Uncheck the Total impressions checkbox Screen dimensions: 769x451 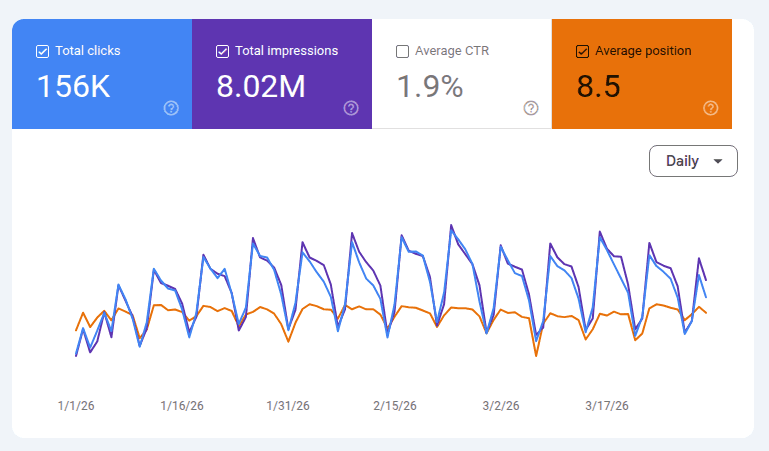(x=222, y=51)
